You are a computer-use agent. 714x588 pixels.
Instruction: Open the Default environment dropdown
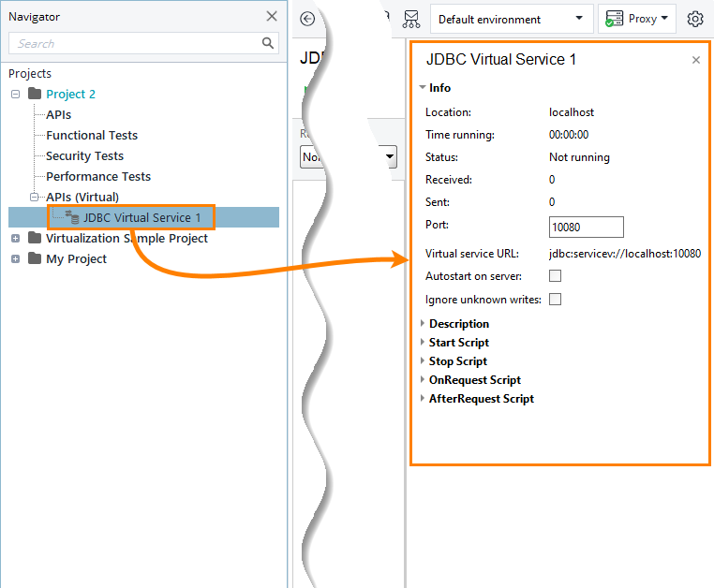point(511,19)
